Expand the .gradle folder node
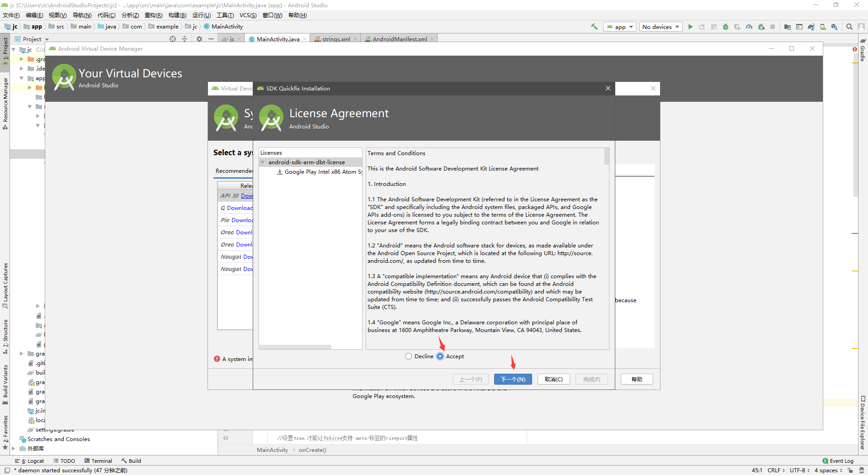868x475 pixels. [21, 59]
